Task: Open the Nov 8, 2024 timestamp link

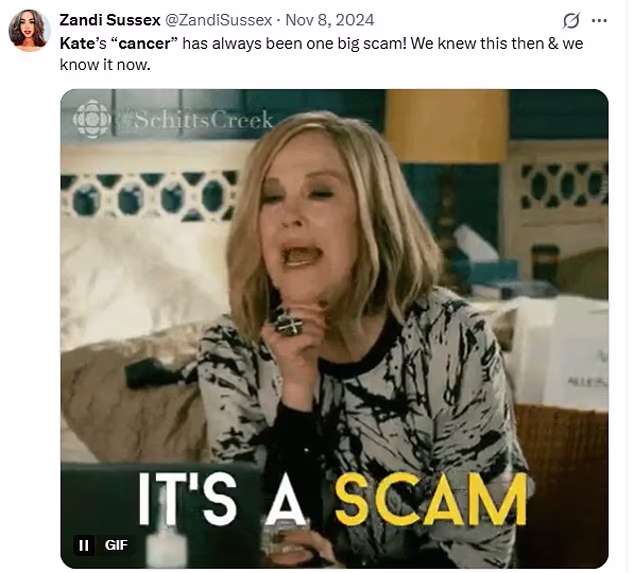Action: click(330, 20)
